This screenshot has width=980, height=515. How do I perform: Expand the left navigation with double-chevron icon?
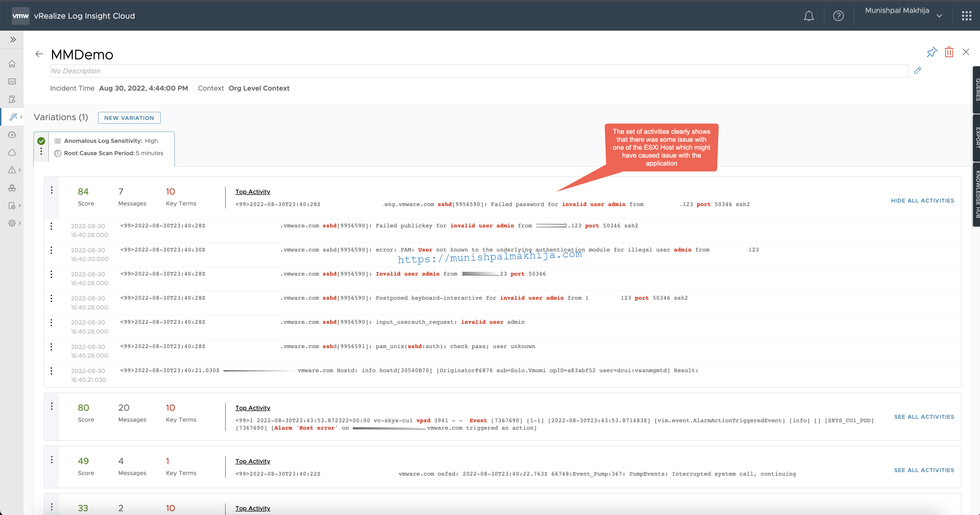(x=13, y=39)
